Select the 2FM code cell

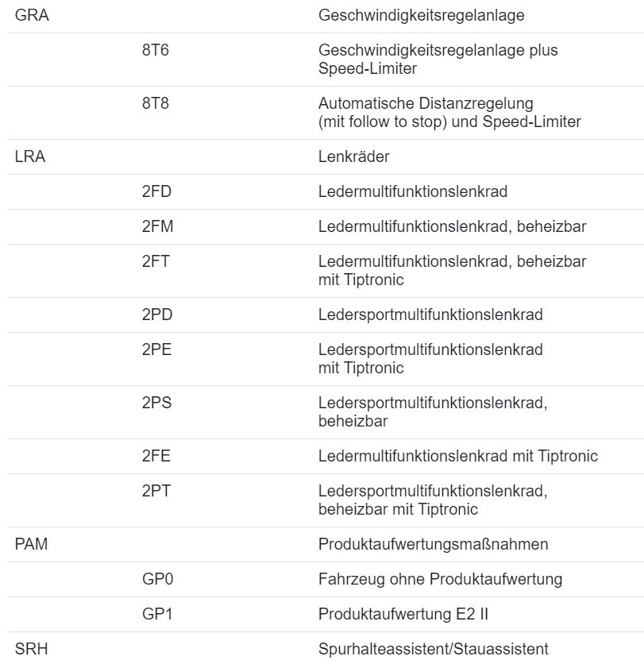click(x=157, y=227)
